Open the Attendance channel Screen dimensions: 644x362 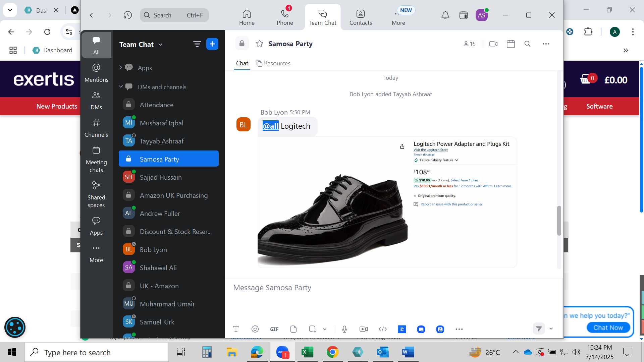168,105
